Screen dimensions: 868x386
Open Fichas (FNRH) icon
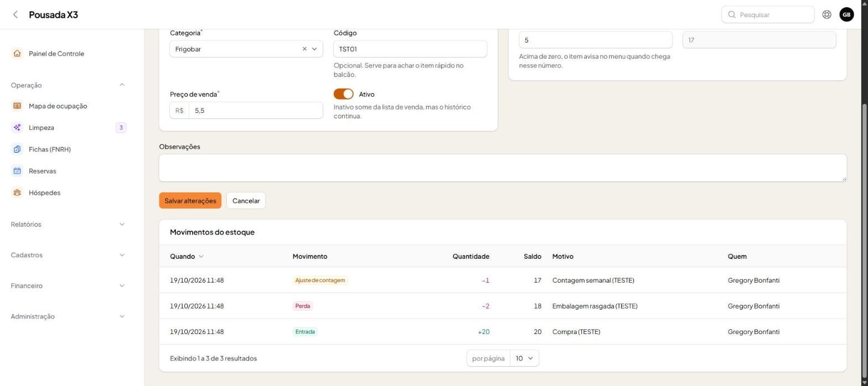coord(17,149)
